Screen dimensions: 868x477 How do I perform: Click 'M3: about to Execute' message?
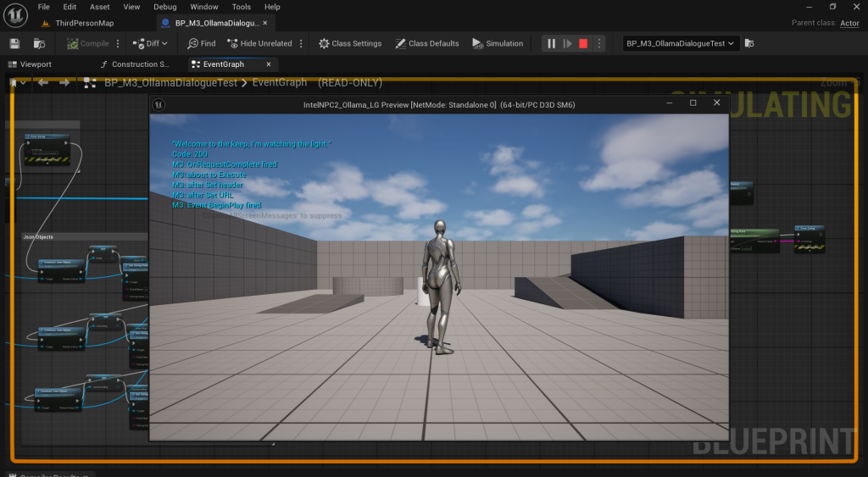tap(209, 175)
